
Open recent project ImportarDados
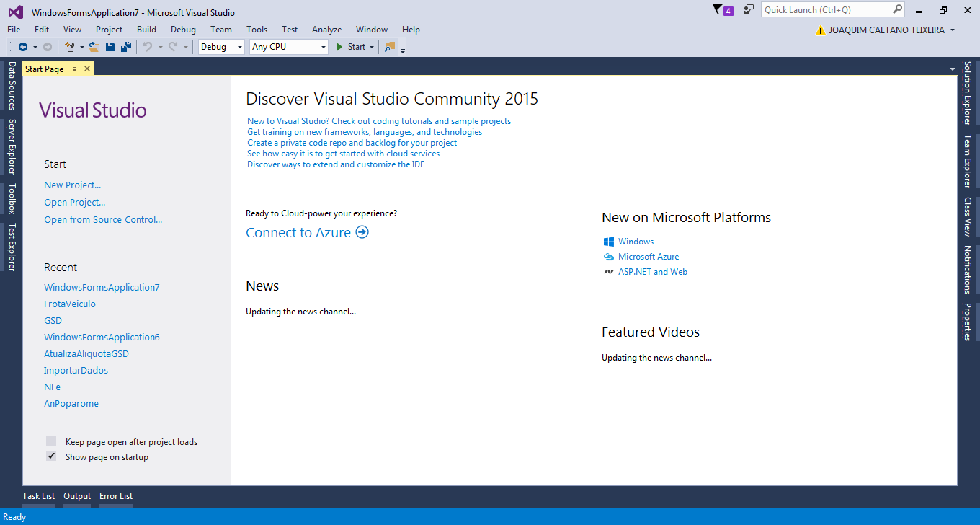coord(76,371)
